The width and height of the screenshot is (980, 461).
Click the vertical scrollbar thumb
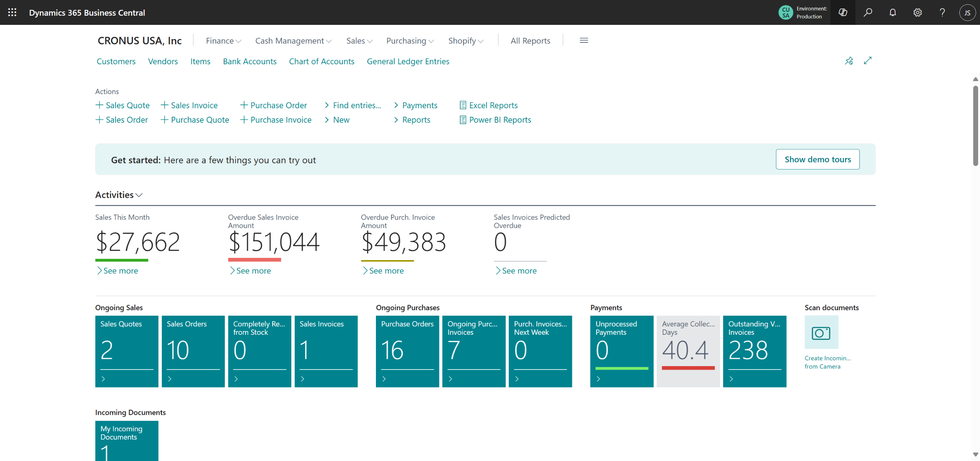(975, 126)
